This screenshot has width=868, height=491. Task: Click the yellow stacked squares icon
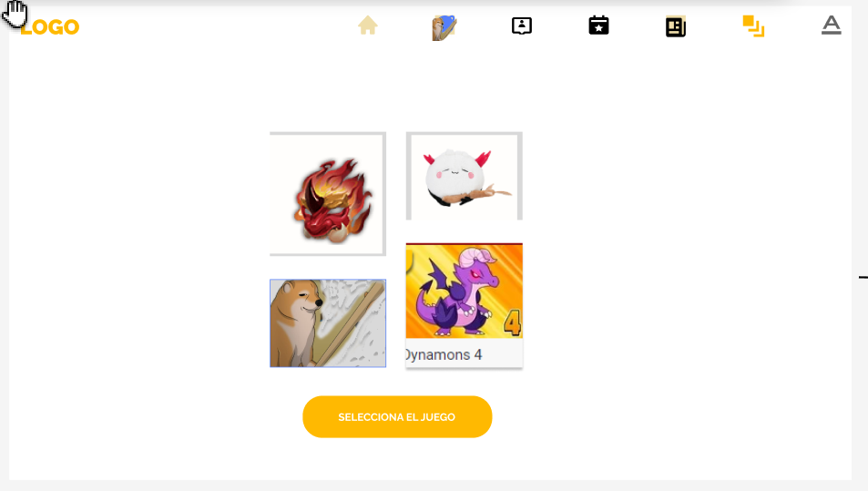(x=753, y=26)
